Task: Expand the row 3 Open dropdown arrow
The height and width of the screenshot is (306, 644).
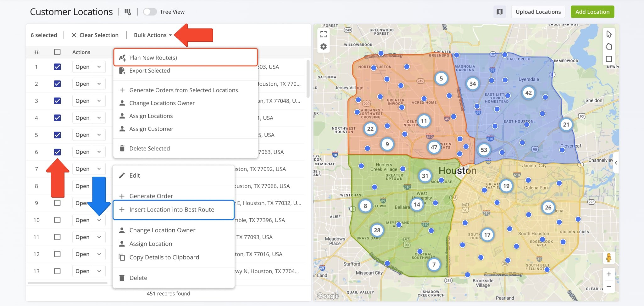Action: tap(99, 101)
